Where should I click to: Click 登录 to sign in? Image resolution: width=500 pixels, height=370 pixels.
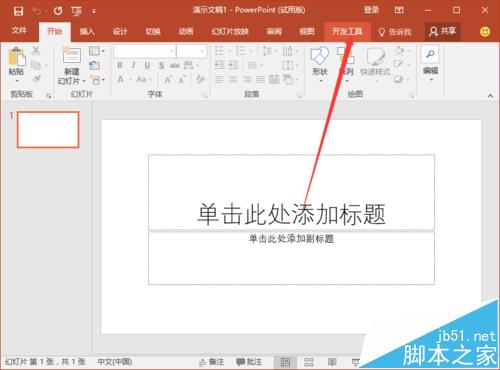point(371,10)
